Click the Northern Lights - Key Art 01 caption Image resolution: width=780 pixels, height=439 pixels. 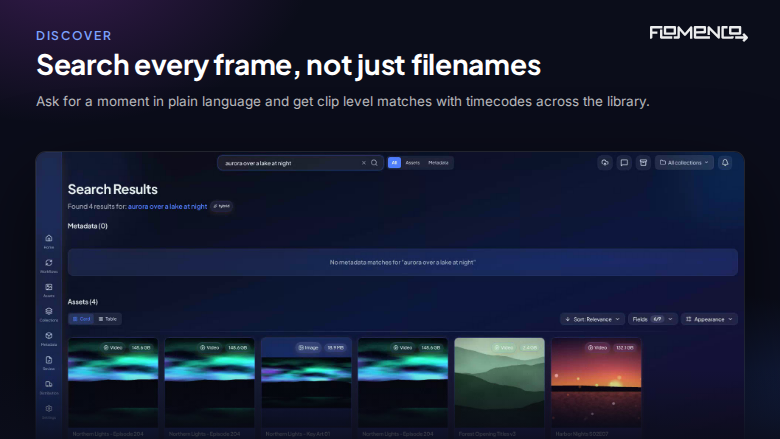[x=298, y=434]
